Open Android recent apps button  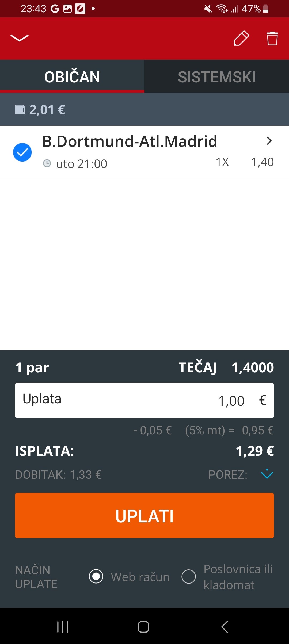[63, 627]
